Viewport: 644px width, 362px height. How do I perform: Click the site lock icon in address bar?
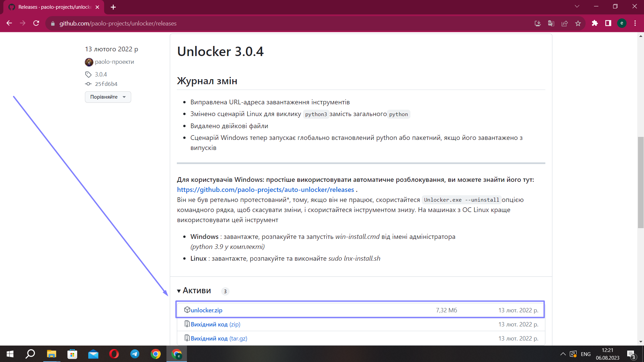point(53,23)
